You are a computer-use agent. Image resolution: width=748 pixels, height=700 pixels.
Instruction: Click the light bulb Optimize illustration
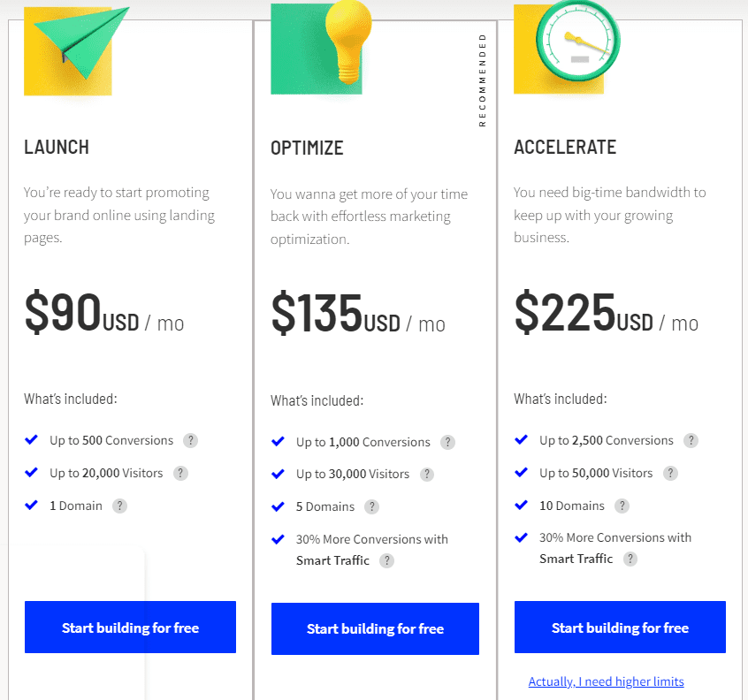[321, 48]
